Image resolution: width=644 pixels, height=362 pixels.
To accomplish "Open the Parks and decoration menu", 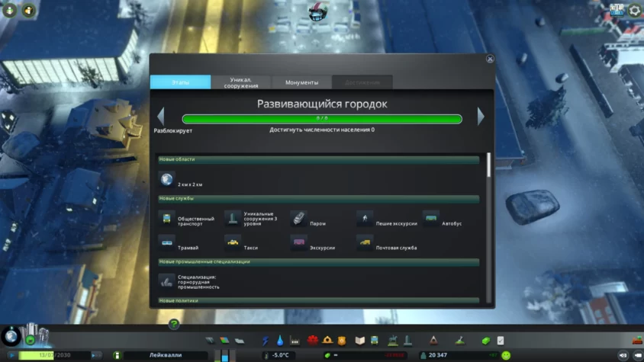I will [x=393, y=340].
